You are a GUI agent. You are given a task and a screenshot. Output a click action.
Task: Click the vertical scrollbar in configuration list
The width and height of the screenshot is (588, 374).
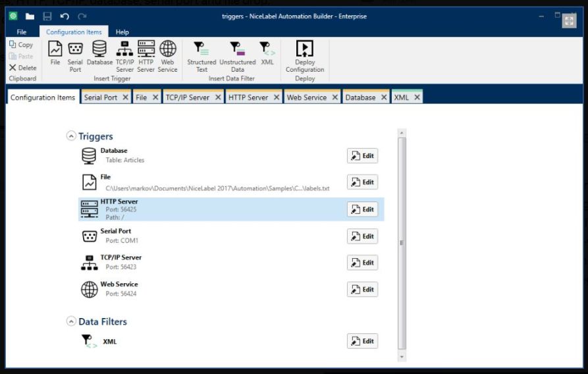coord(402,242)
